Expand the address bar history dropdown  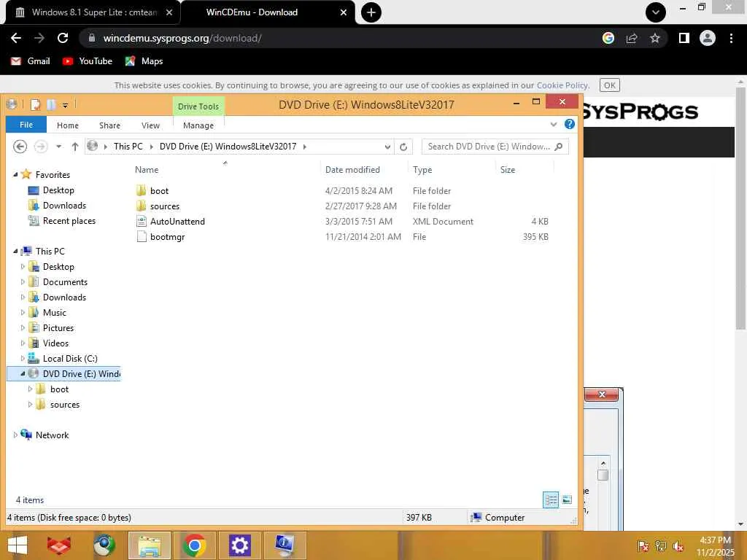click(387, 147)
